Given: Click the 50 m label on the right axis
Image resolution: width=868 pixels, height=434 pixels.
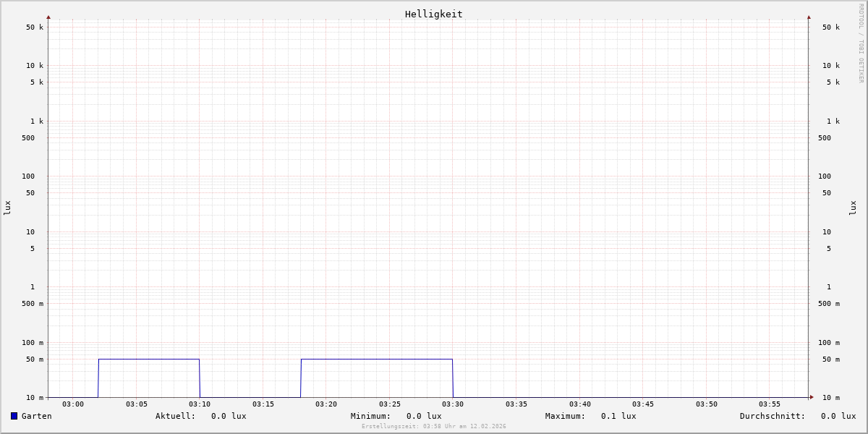Looking at the screenshot, I should 831,359.
